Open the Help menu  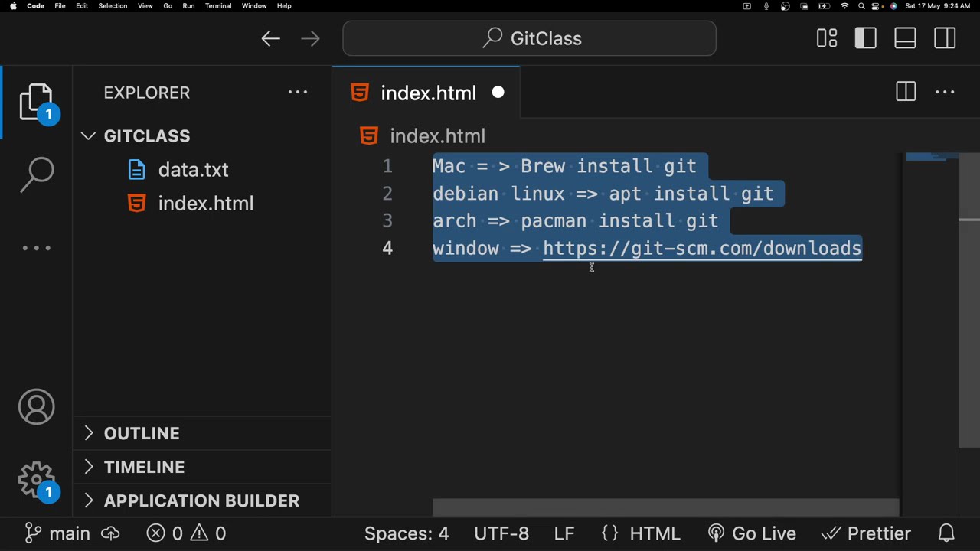coord(284,6)
